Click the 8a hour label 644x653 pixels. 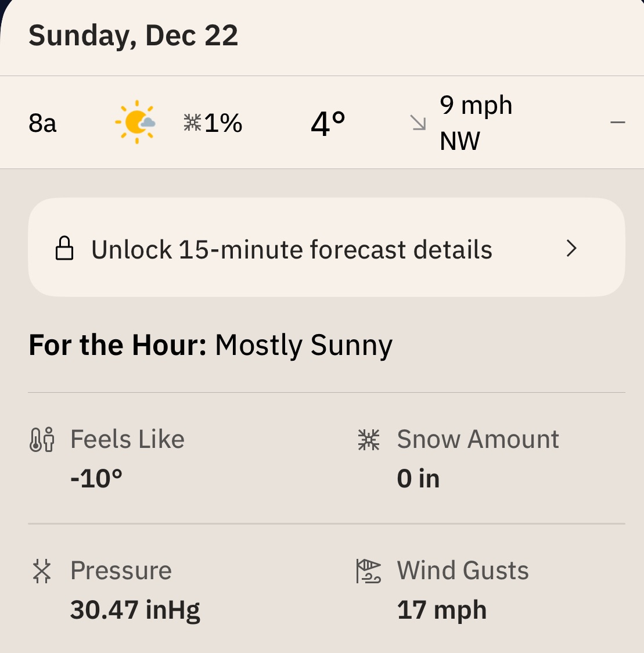coord(42,123)
